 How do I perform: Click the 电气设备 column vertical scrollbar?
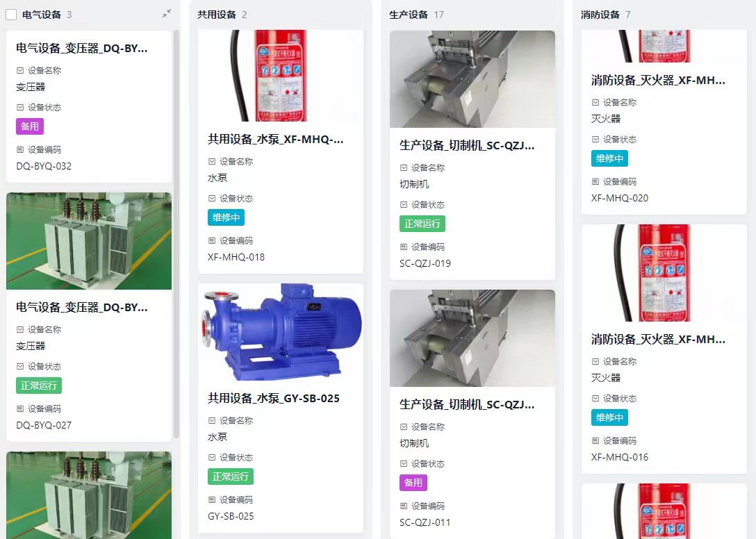click(x=176, y=234)
